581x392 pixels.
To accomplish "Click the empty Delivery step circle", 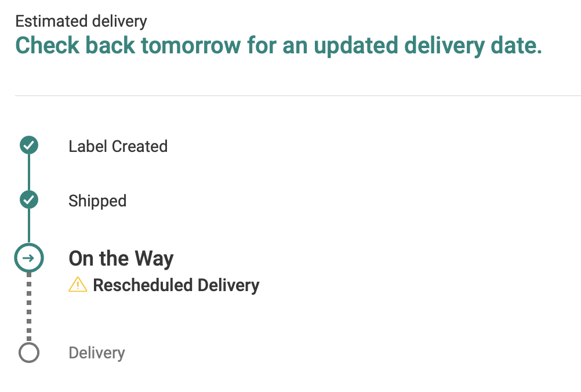I will click(x=28, y=353).
